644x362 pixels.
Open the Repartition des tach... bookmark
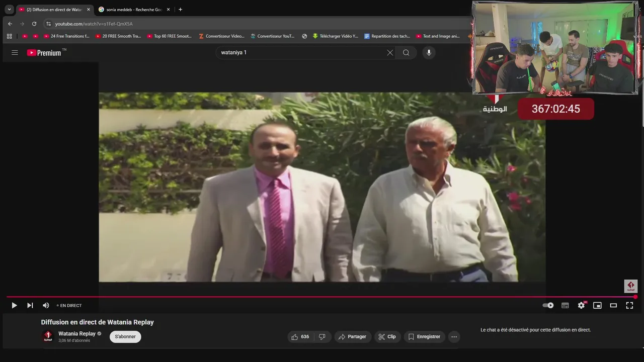click(387, 36)
